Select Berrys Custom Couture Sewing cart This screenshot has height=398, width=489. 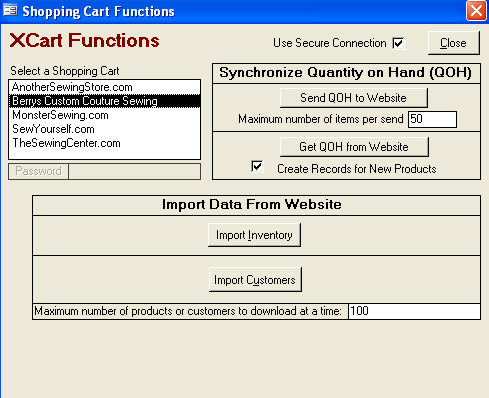[104, 101]
